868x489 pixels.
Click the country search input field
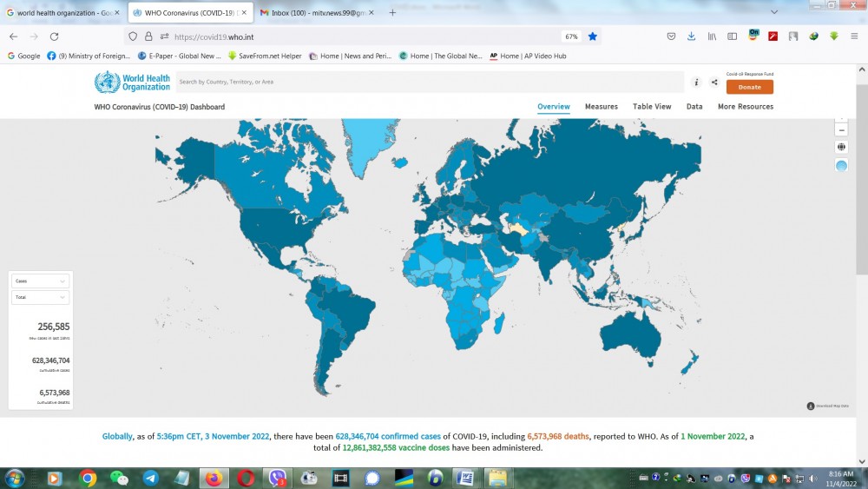(430, 83)
